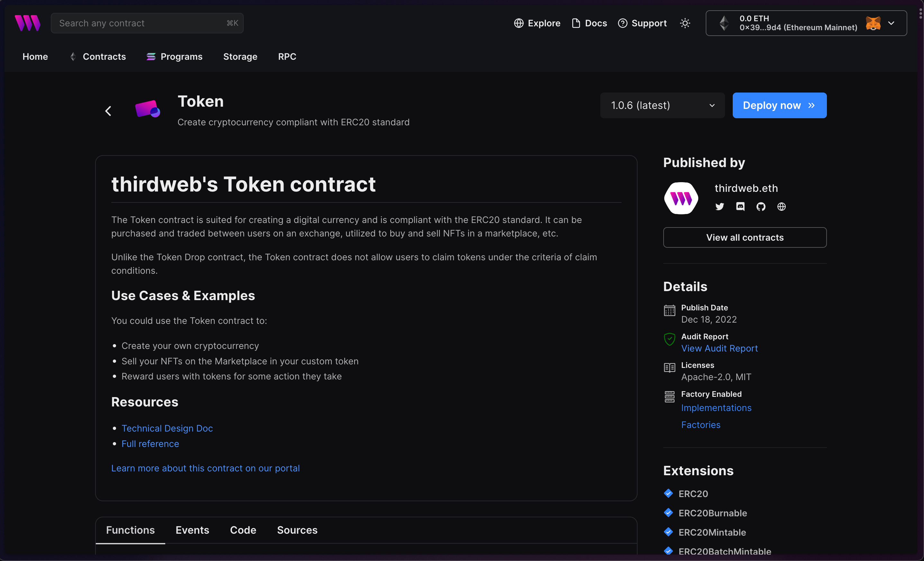The image size is (924, 561).
Task: Click the back arrow beside the Token header
Action: point(108,111)
